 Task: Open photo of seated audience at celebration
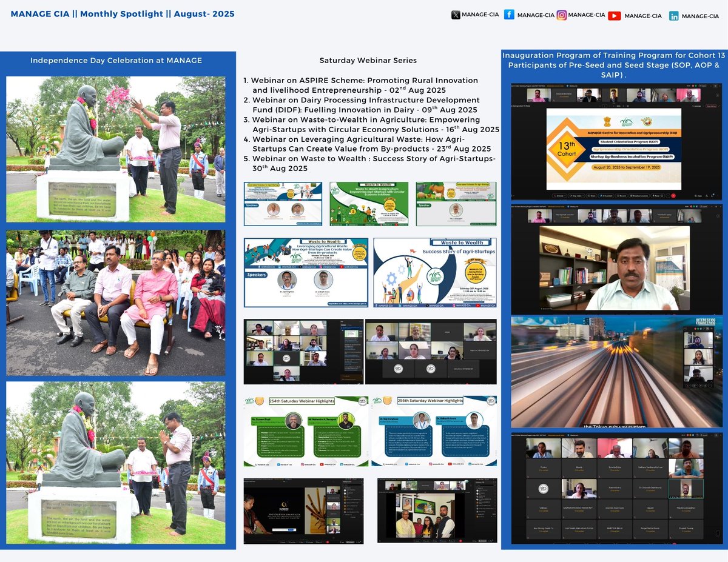click(x=116, y=303)
